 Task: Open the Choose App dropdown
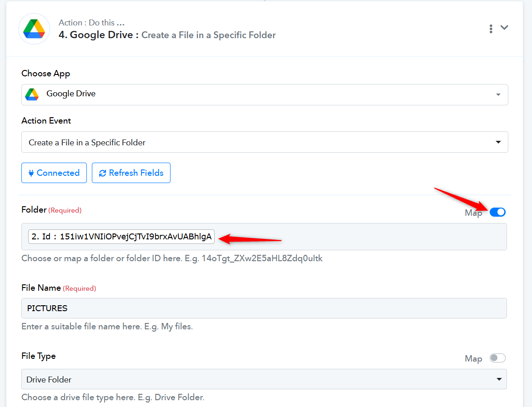coord(265,94)
